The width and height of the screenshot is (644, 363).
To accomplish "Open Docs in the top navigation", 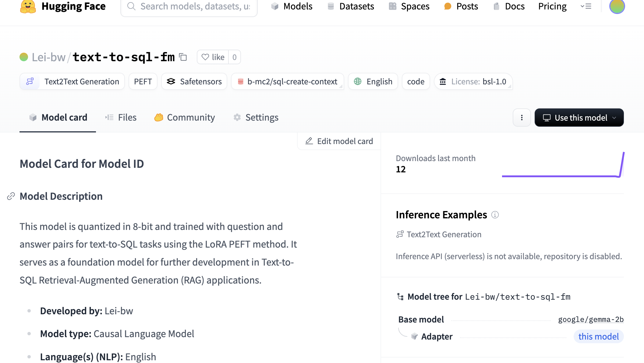I will (509, 6).
